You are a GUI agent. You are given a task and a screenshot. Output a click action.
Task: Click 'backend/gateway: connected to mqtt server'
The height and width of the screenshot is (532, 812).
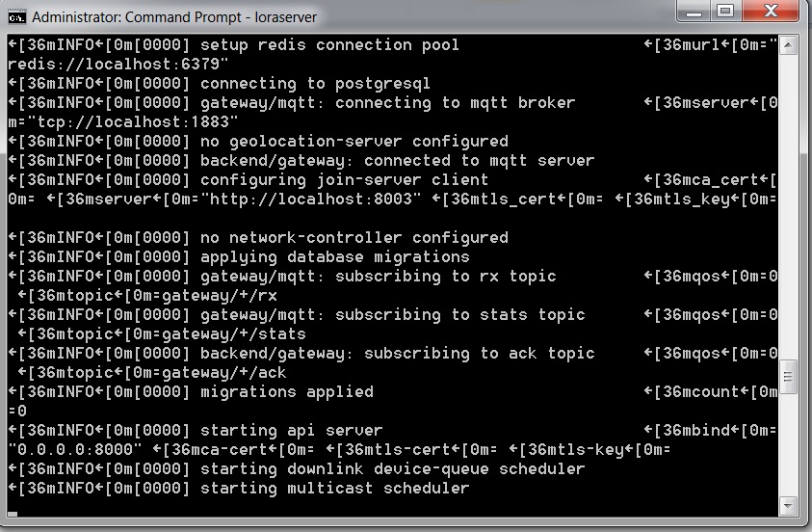coord(397,161)
